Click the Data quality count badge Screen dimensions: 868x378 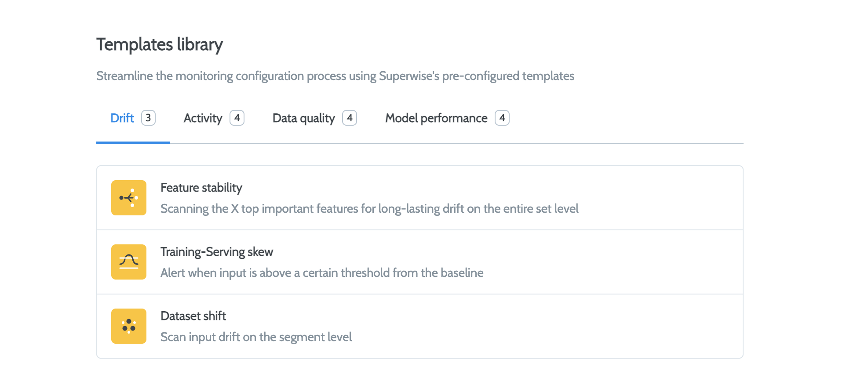click(350, 118)
